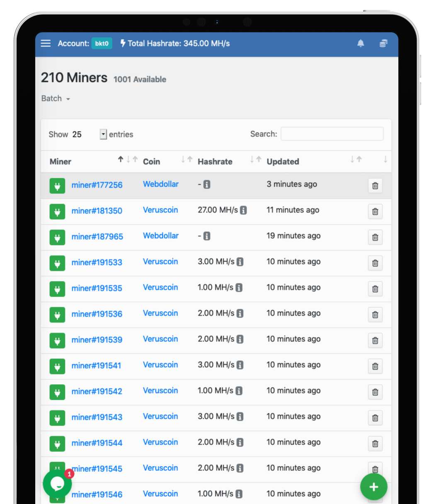Click the bkt0 account badge

(x=102, y=43)
